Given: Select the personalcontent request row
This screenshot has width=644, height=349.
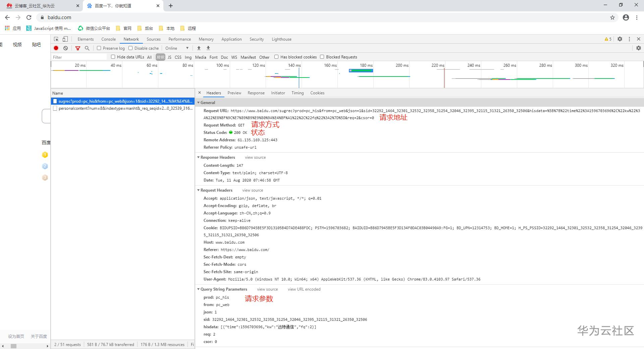Looking at the screenshot, I should tap(123, 108).
